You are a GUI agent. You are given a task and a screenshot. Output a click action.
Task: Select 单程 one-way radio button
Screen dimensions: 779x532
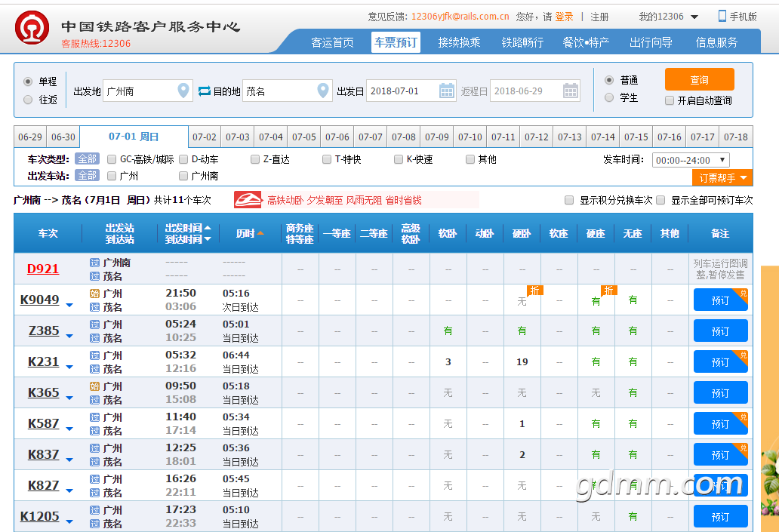click(x=28, y=81)
